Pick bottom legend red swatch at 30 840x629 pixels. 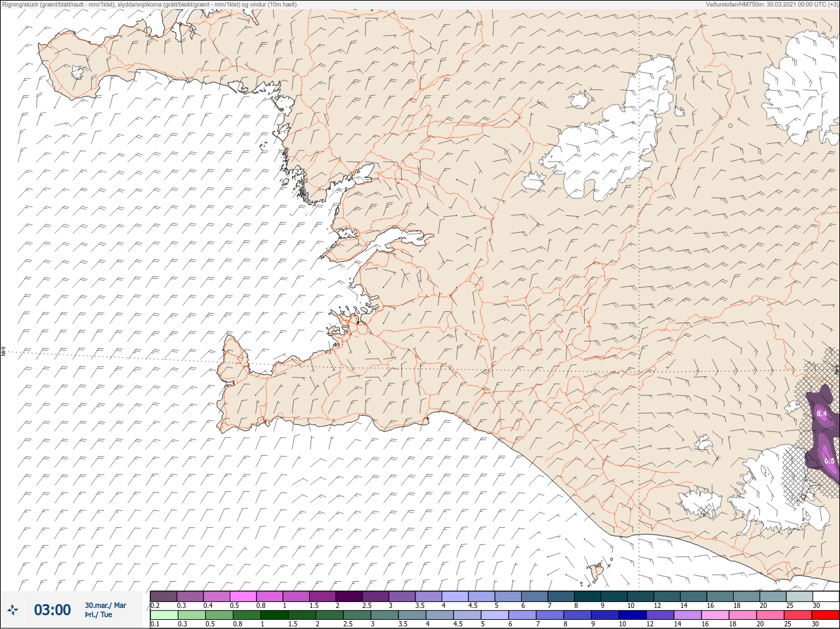click(x=826, y=615)
